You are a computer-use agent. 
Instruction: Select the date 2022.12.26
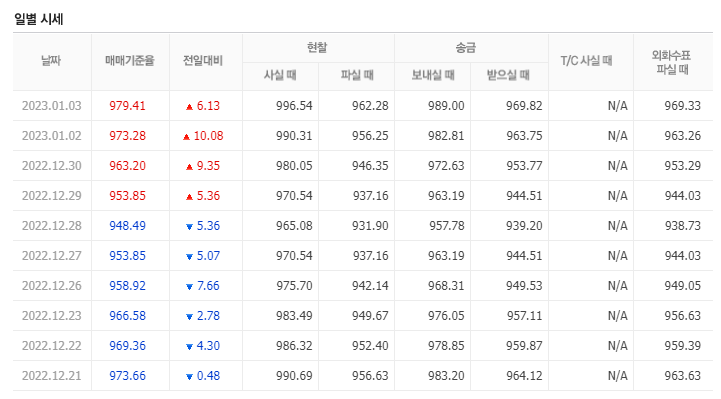[x=52, y=285]
